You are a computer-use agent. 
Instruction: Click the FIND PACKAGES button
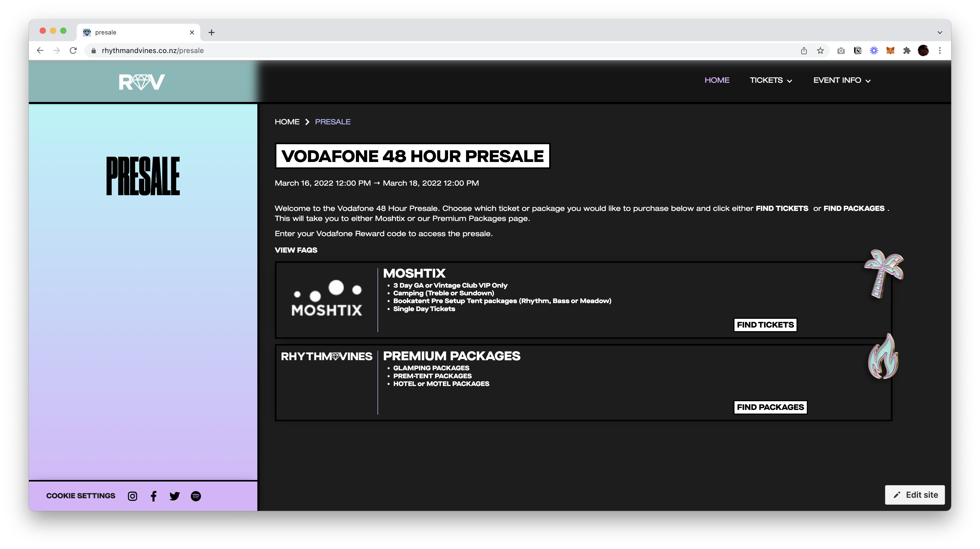click(x=770, y=407)
